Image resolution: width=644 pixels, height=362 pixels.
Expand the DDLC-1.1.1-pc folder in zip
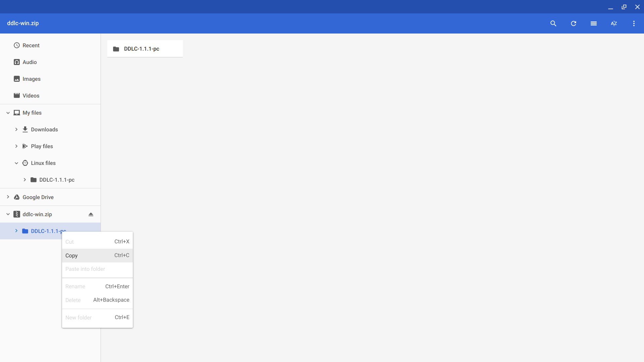[x=16, y=231]
